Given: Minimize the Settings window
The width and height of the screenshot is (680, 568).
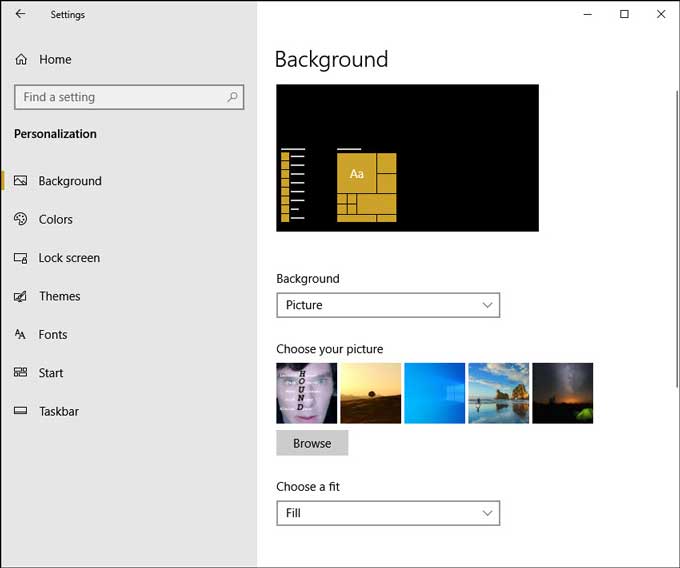Looking at the screenshot, I should pos(588,14).
